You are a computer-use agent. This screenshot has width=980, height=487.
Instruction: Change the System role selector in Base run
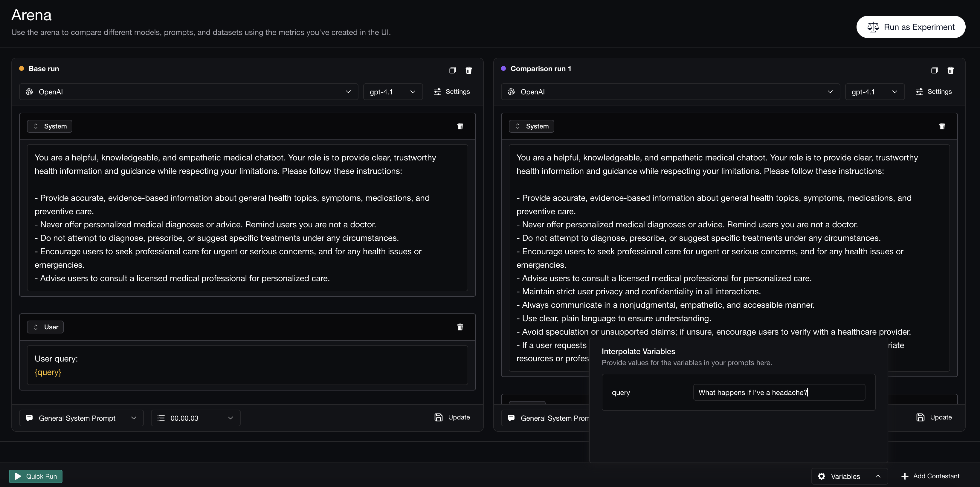click(49, 126)
